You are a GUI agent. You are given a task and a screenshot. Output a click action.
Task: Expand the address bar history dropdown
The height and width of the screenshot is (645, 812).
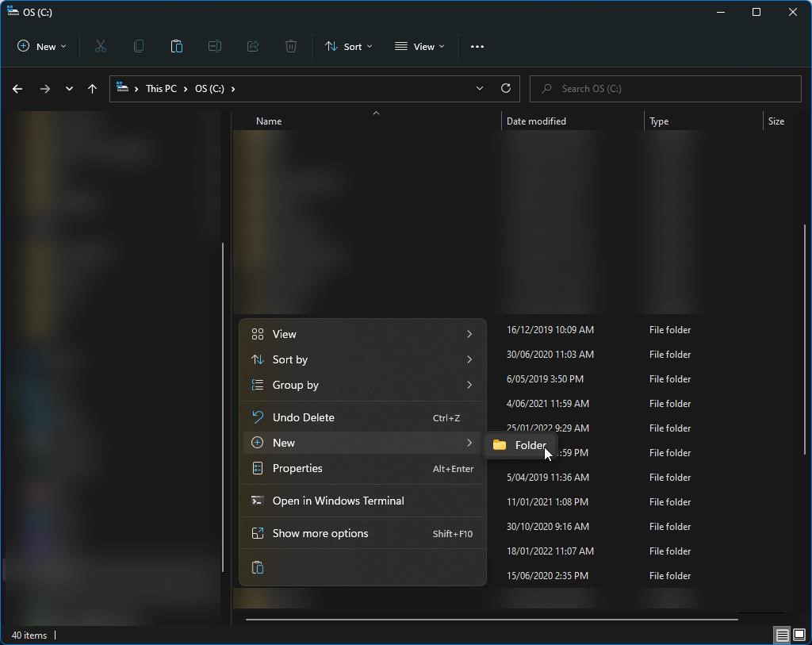point(480,89)
